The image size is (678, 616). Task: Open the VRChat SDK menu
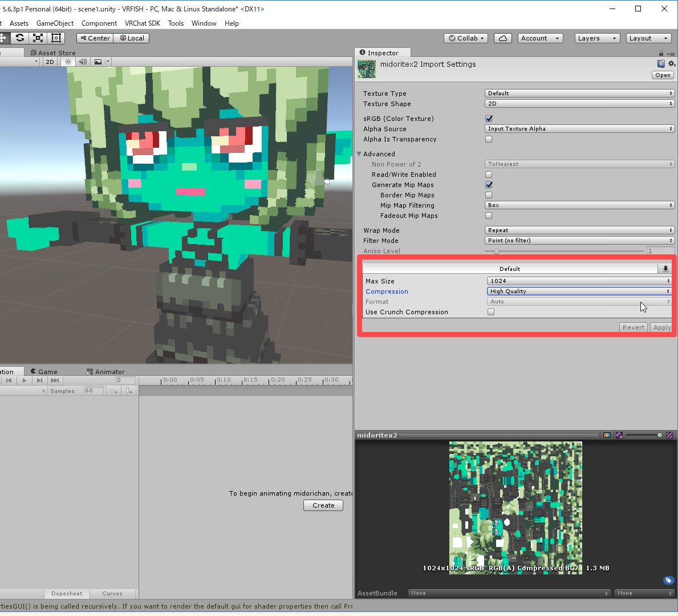click(x=142, y=23)
